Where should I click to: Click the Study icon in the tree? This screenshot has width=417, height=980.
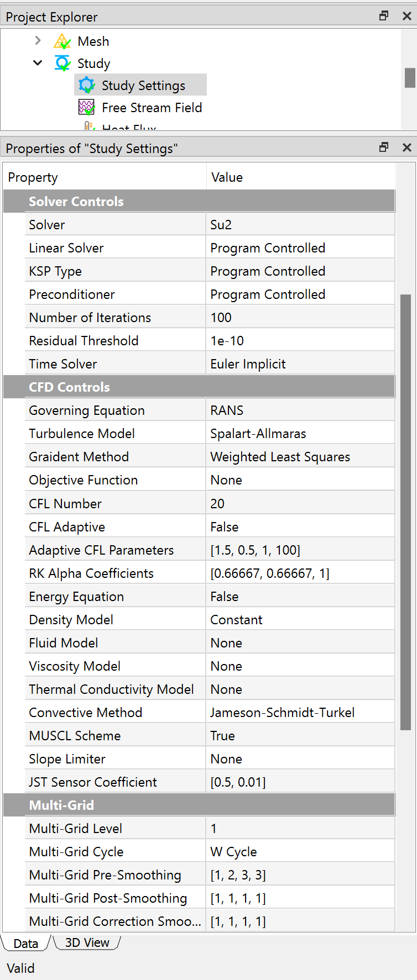tap(62, 62)
